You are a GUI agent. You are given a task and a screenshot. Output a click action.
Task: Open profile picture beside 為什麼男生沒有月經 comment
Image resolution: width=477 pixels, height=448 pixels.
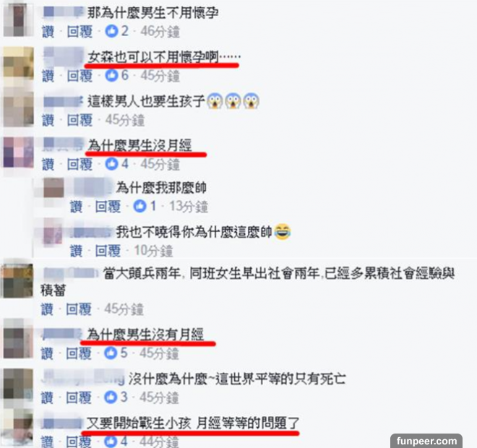pos(18,339)
